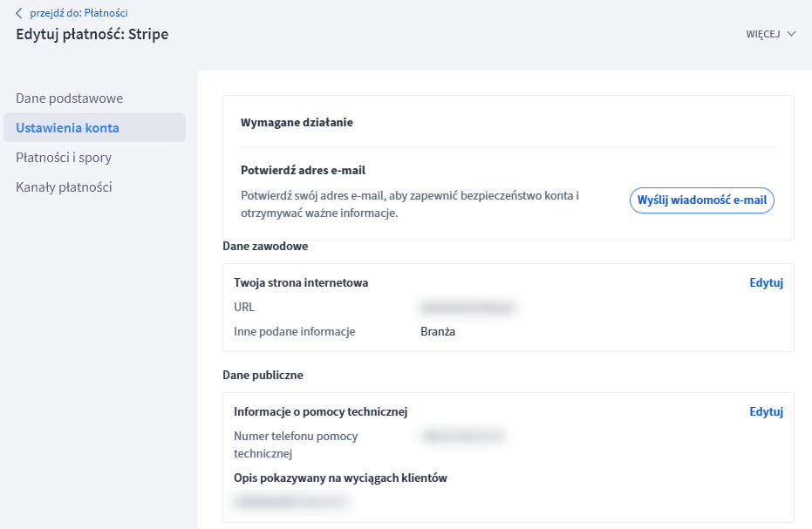
Task: Click the back chevron before przejdź do
Action: click(19, 13)
